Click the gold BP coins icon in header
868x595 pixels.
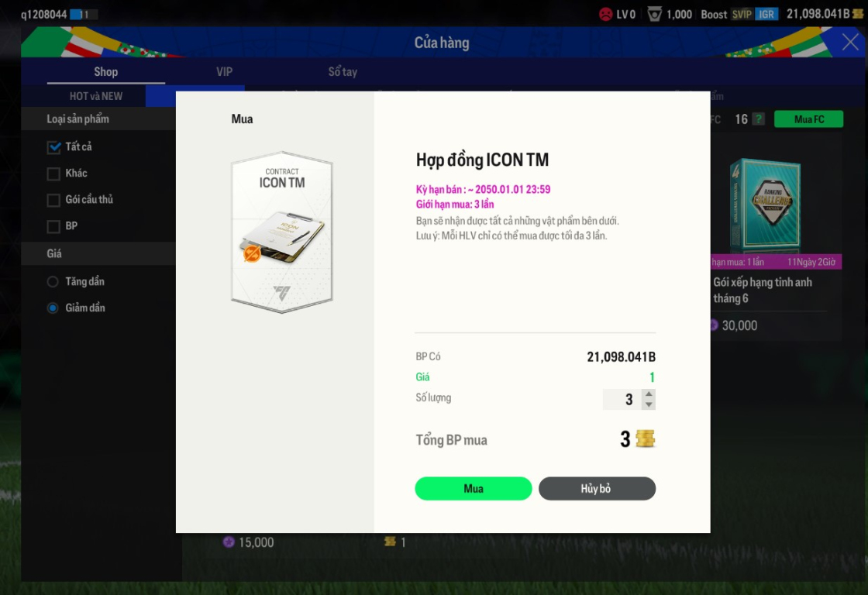[x=858, y=14]
